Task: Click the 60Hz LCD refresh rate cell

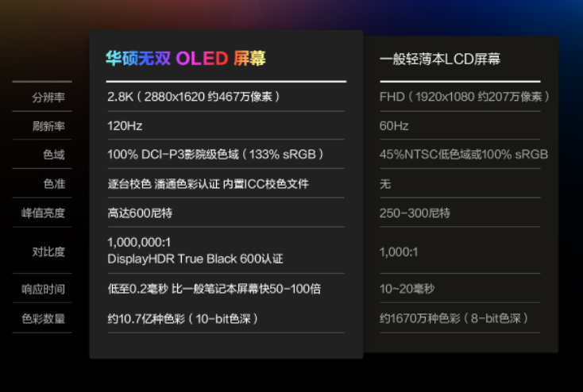Action: (x=394, y=126)
